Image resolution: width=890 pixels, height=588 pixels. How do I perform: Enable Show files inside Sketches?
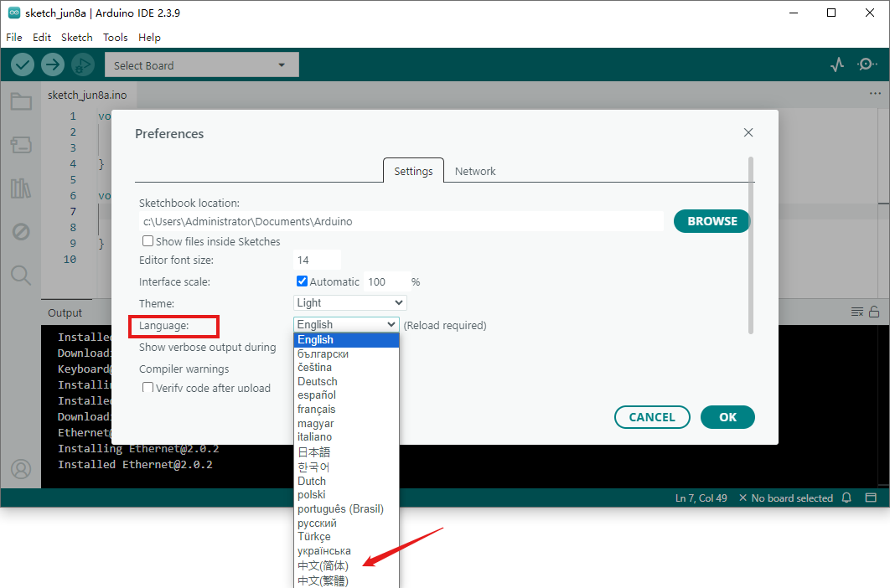147,240
